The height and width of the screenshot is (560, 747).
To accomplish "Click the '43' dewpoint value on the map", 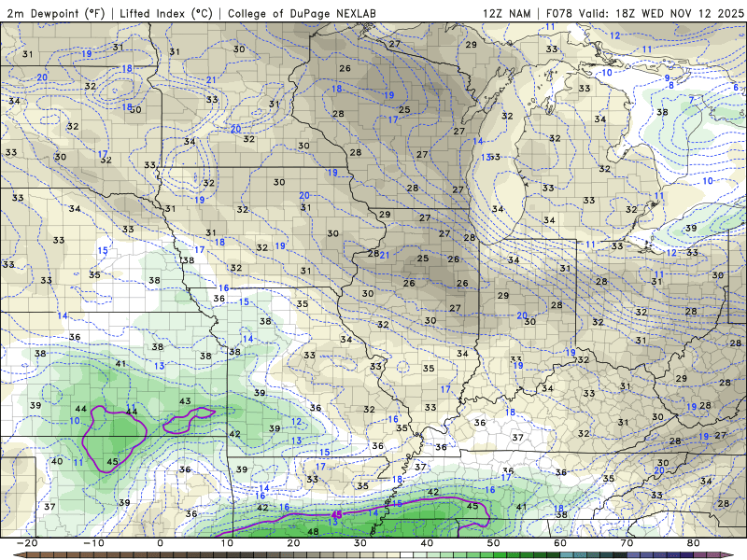I will [185, 401].
